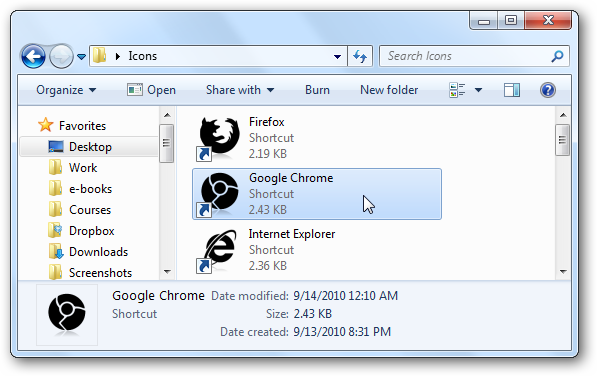Open the Dropbox favorite
The height and width of the screenshot is (376, 597).
coord(91,231)
